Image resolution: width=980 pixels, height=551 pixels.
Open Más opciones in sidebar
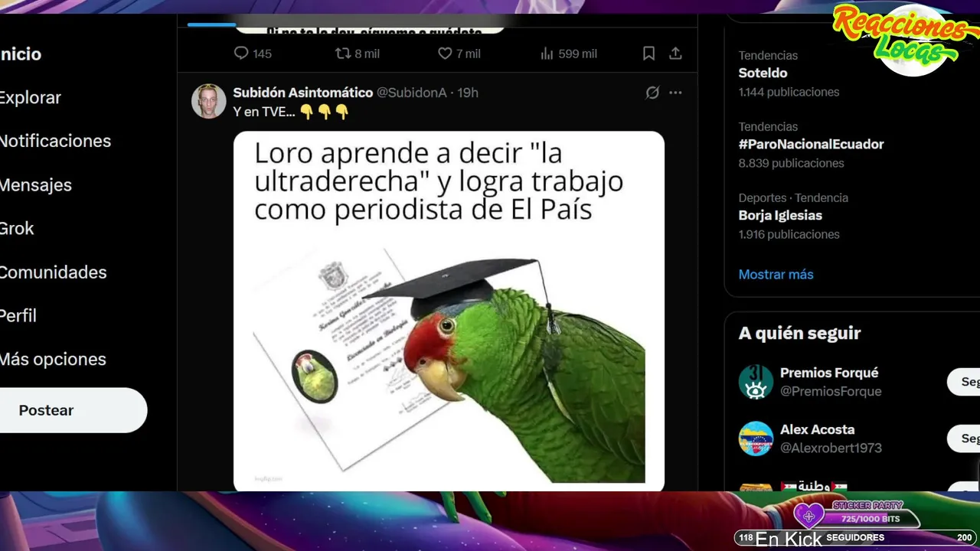coord(53,359)
